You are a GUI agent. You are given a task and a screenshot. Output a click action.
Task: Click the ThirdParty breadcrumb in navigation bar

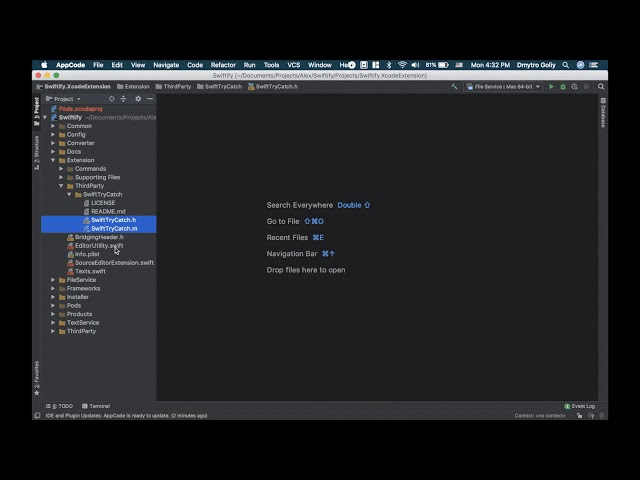[x=173, y=87]
